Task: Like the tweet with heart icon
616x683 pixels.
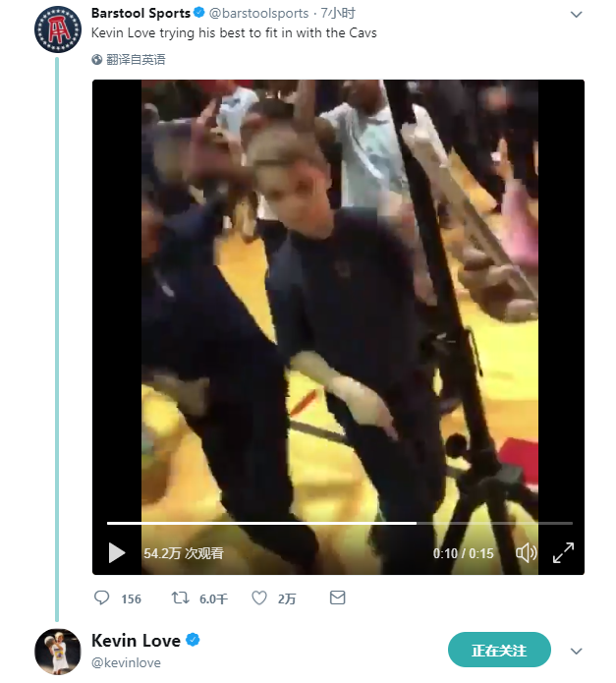Action: [x=260, y=598]
